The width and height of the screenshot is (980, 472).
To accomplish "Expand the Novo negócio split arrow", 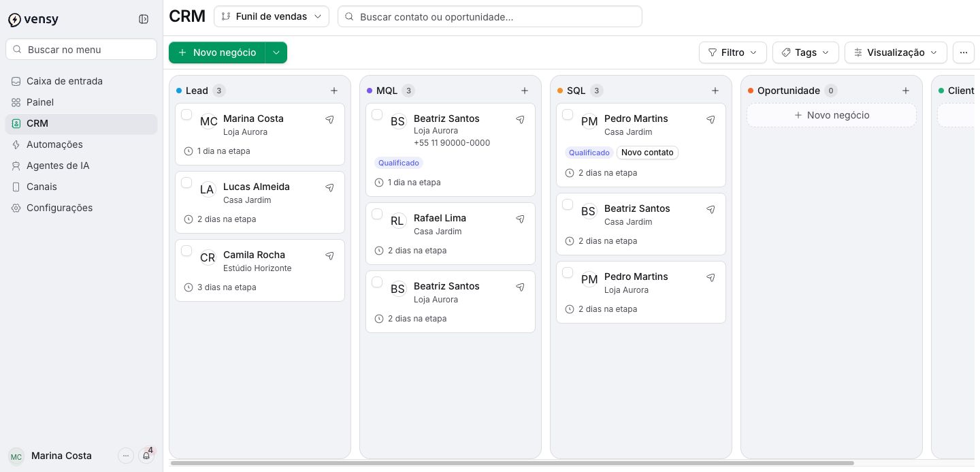I will click(276, 52).
